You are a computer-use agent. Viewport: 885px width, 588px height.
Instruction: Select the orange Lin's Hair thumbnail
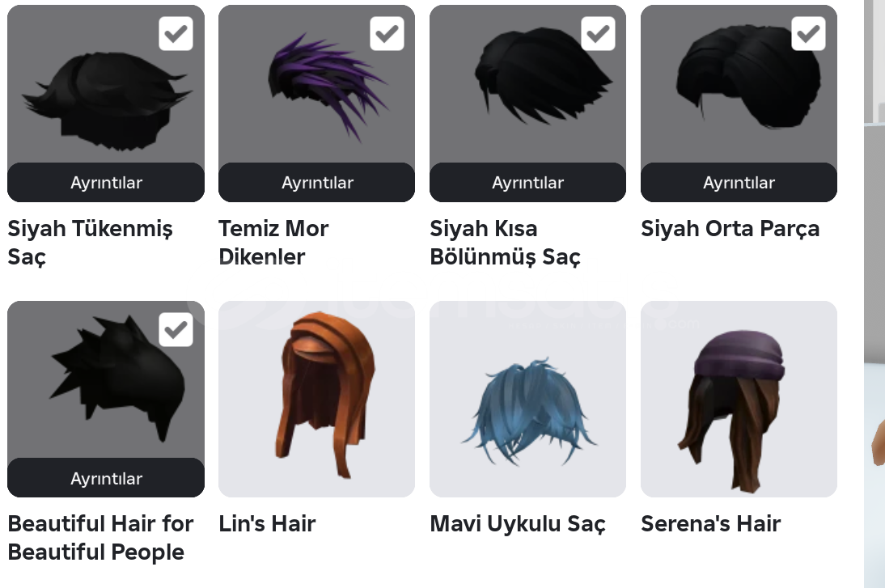pos(316,399)
